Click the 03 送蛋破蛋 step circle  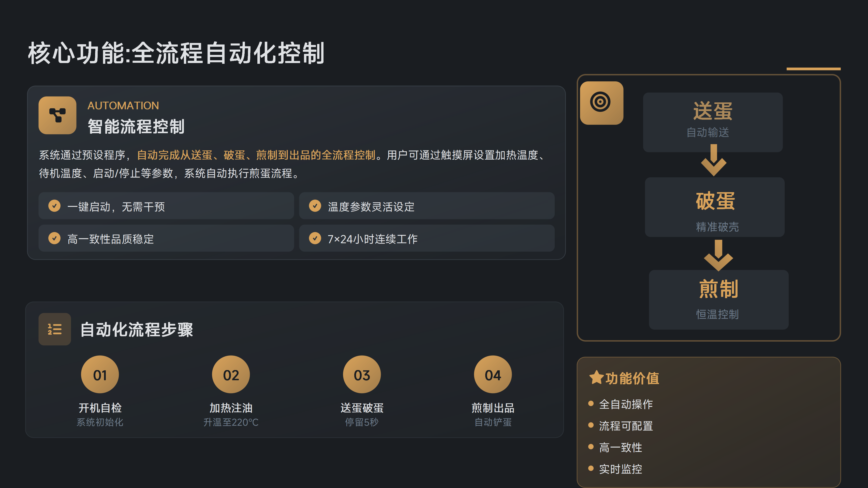362,374
